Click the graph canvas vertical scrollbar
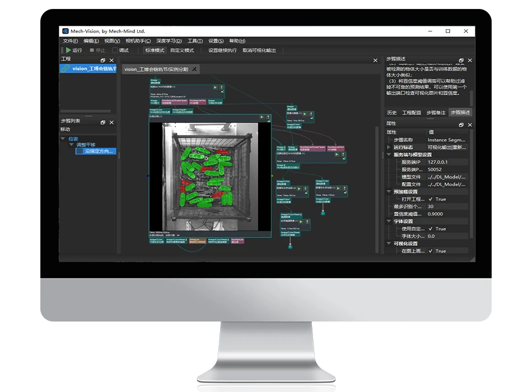532x392 pixels. click(x=376, y=168)
